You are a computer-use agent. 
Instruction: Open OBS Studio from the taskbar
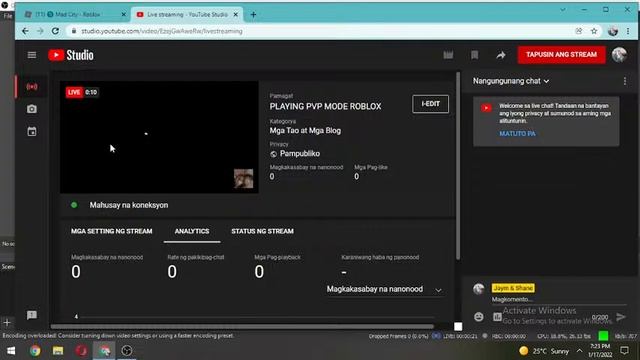(127, 351)
